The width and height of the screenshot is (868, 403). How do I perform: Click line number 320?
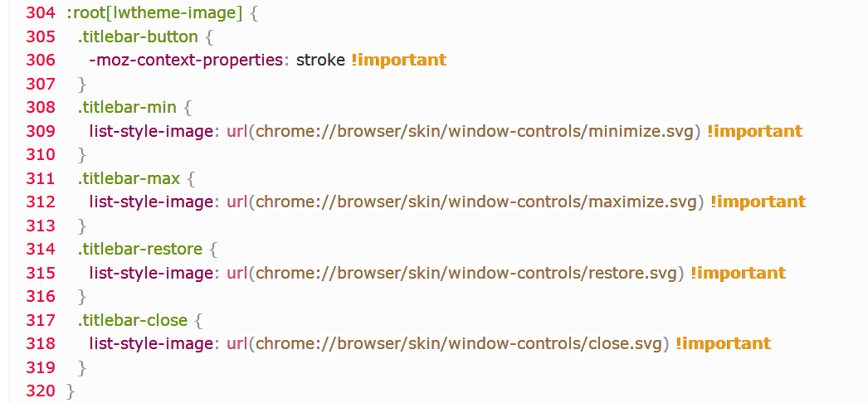[x=40, y=391]
